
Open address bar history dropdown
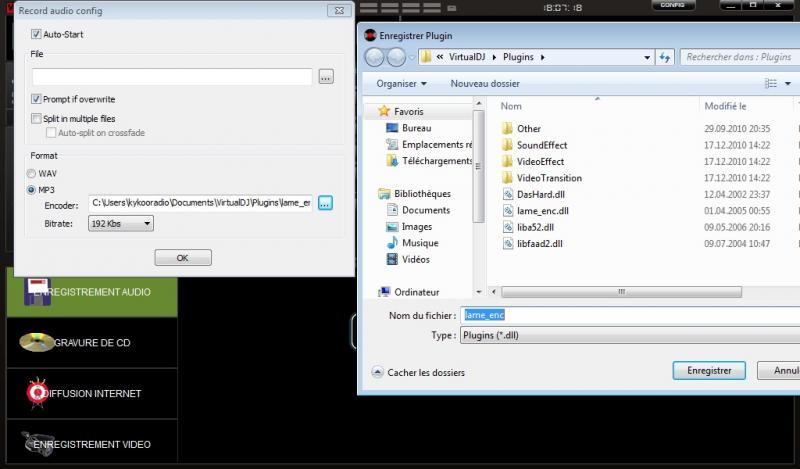click(647, 57)
